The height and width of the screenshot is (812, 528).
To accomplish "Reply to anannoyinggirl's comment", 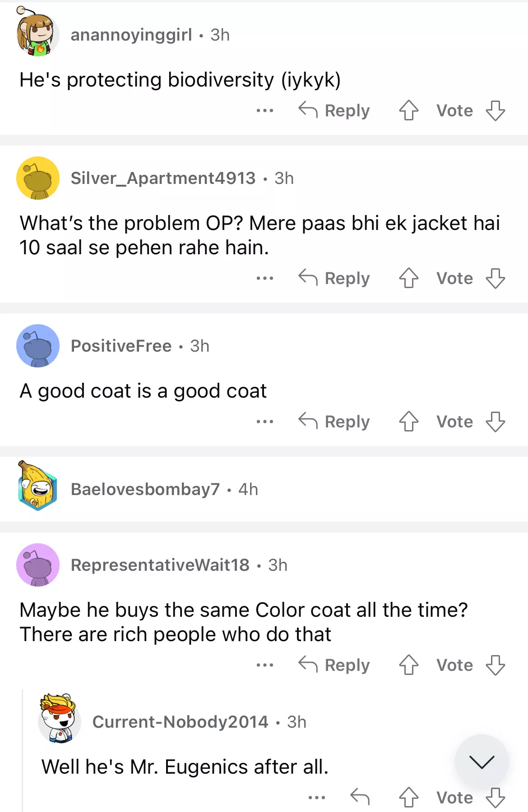I will 334,110.
